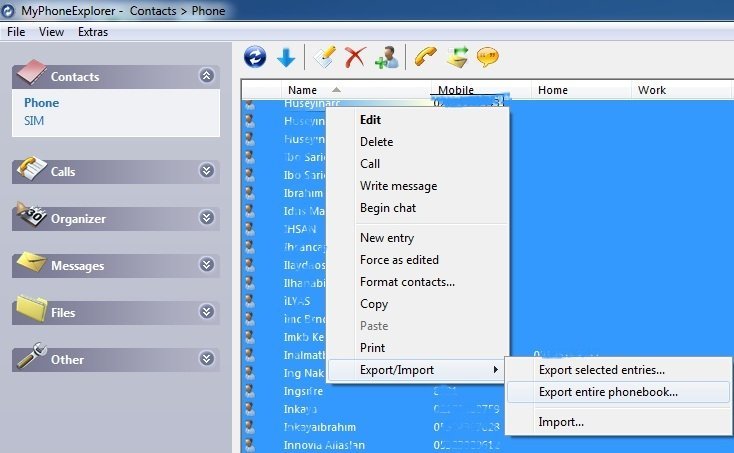Select Export entire phonebook... option
The height and width of the screenshot is (453, 734).
618,392
